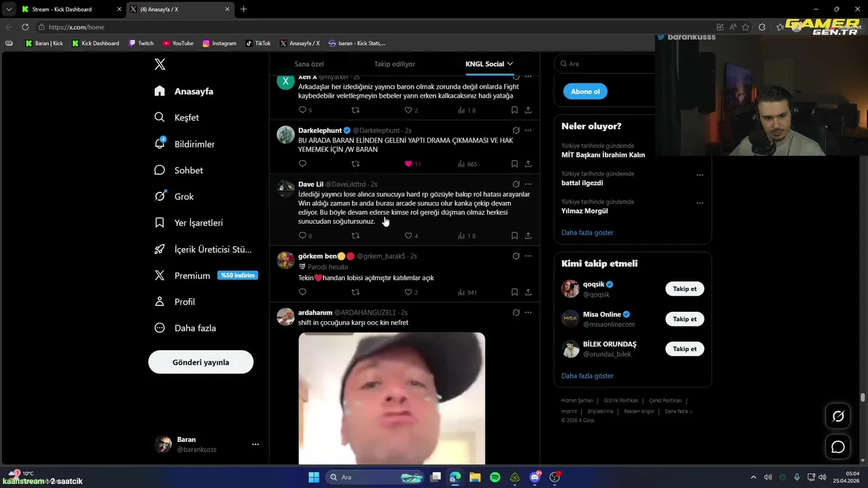Reply to Dave Lil's post
This screenshot has width=868, height=488.
302,236
